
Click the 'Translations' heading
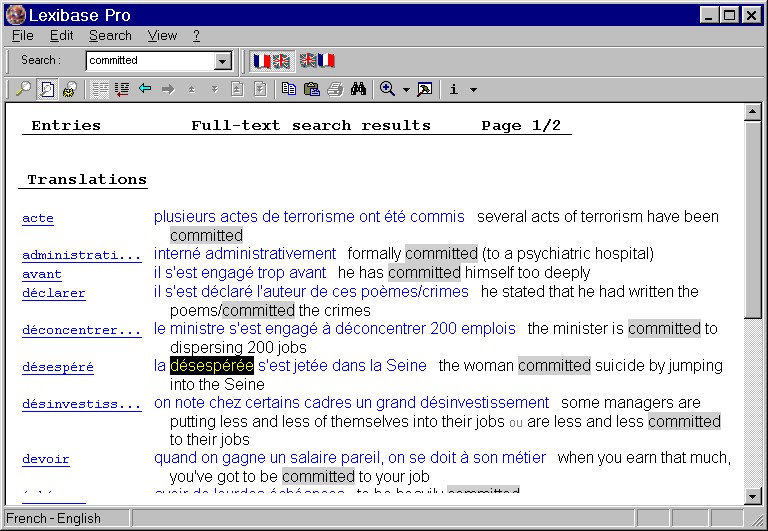(x=87, y=179)
